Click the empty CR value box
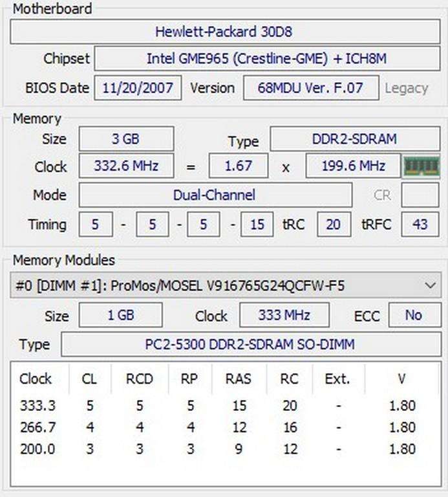448x497 pixels. click(420, 195)
